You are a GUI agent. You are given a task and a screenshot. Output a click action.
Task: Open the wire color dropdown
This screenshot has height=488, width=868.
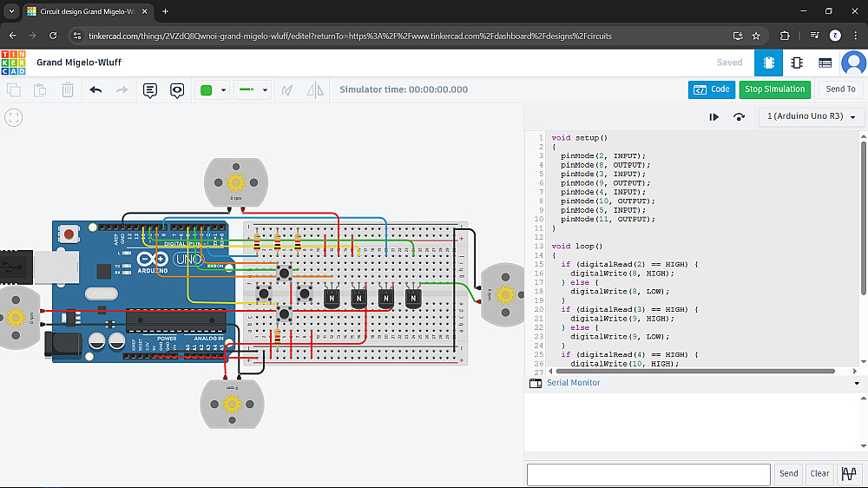click(x=214, y=89)
